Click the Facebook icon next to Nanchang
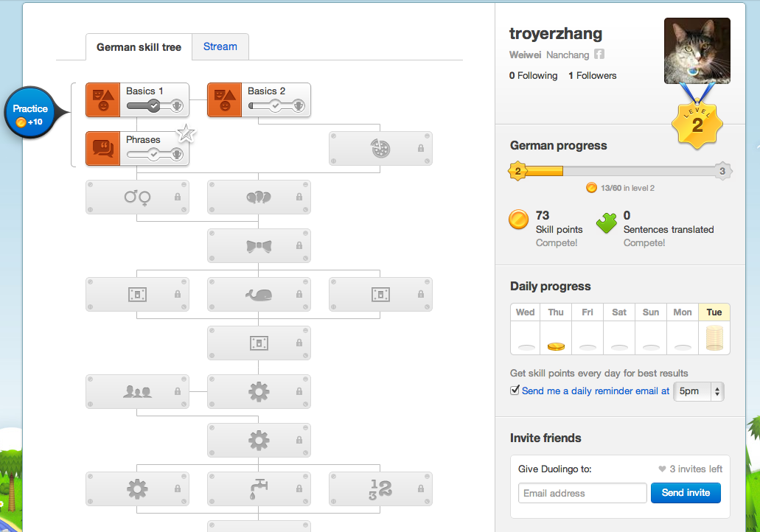 tap(599, 55)
